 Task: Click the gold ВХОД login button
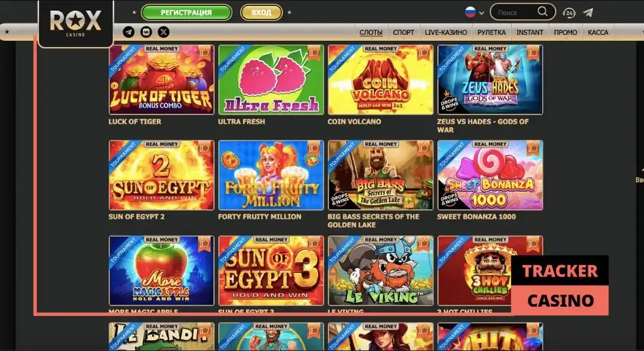click(261, 12)
